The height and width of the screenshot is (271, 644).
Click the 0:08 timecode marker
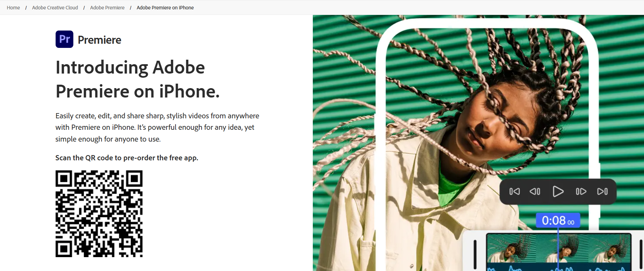tap(558, 220)
